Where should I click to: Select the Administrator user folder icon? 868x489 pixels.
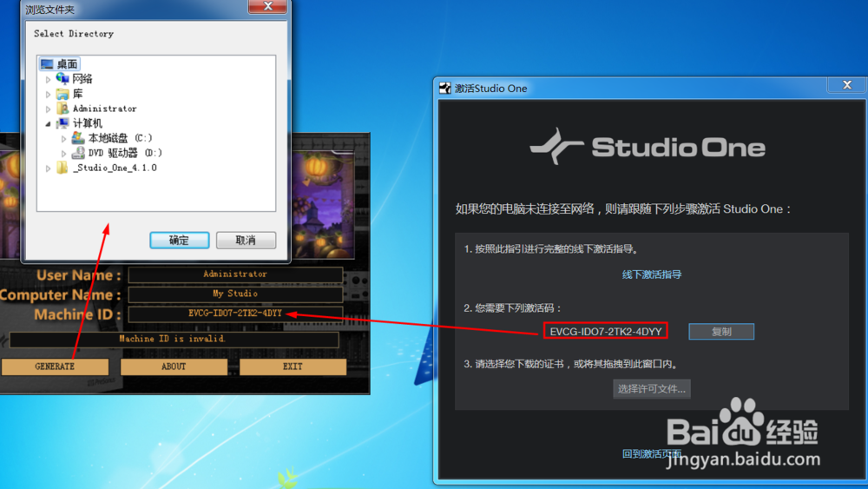(x=62, y=108)
